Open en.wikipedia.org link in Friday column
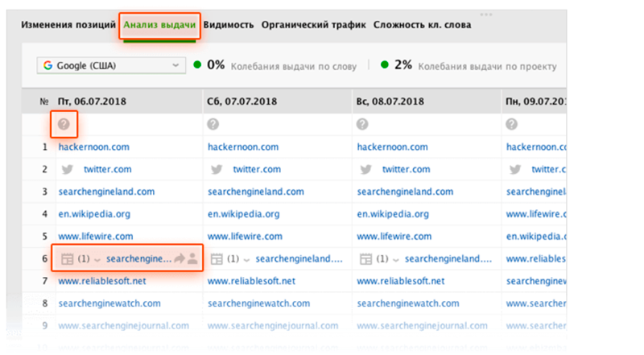This screenshot has width=644, height=355. click(94, 214)
